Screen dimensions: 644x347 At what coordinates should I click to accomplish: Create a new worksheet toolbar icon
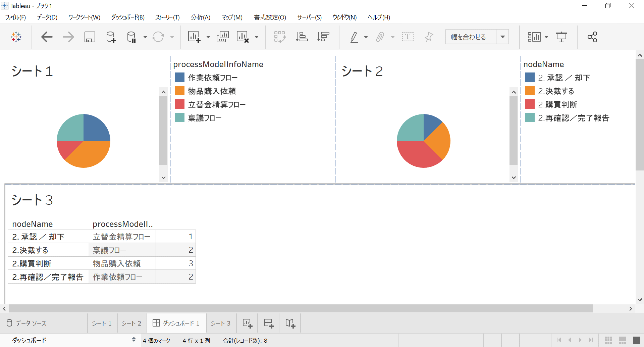[195, 37]
